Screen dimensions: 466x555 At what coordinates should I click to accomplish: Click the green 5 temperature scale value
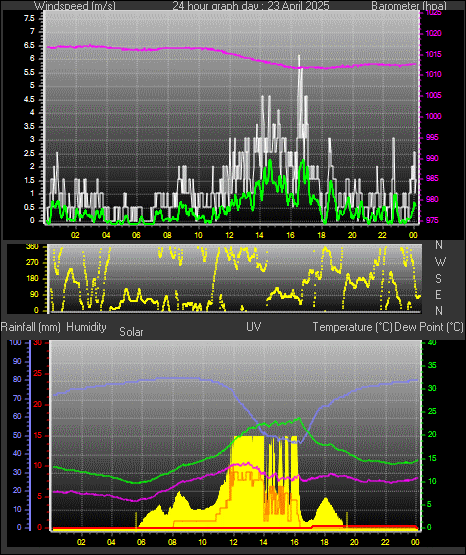coord(430,504)
